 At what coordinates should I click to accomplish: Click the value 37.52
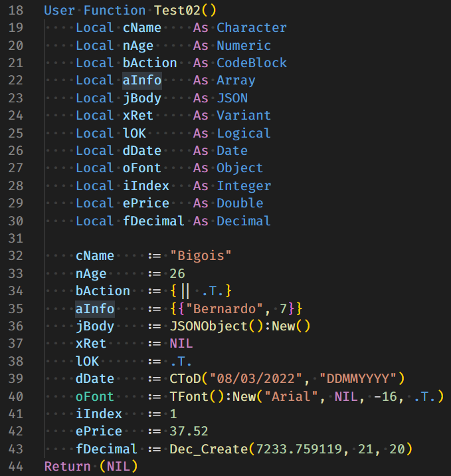tap(189, 431)
